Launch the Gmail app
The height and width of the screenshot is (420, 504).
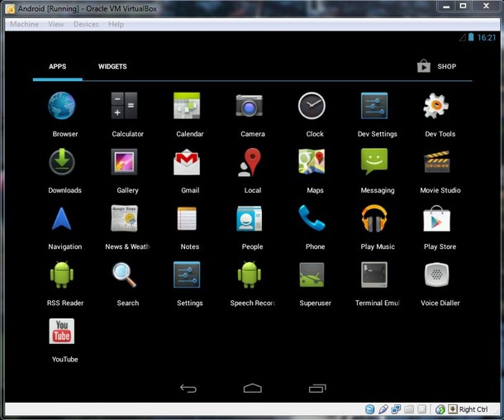point(187,162)
